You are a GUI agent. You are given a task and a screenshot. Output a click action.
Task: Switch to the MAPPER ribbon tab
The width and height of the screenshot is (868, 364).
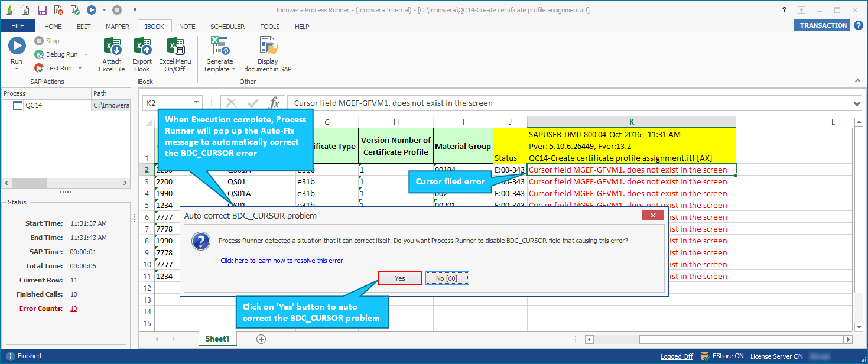pyautogui.click(x=118, y=27)
